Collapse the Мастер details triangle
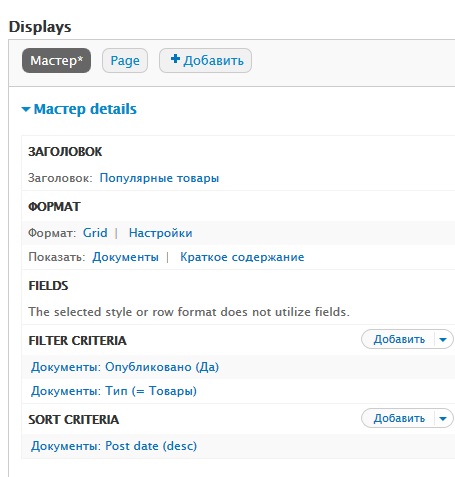The width and height of the screenshot is (455, 477). point(26,109)
